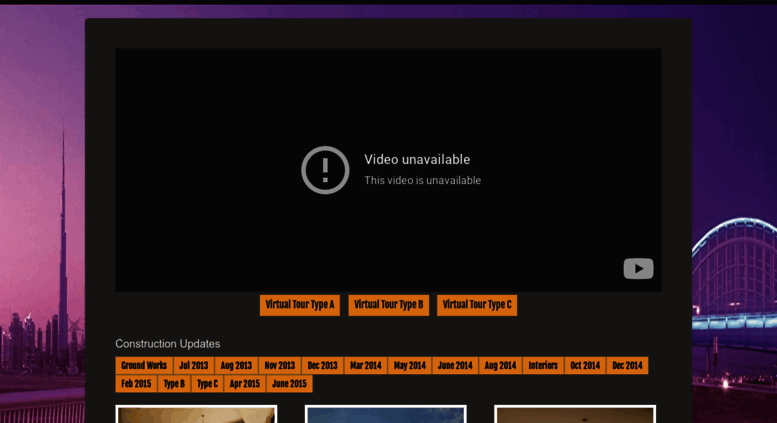Open the middle gallery thumbnail with blue sky
The width and height of the screenshot is (777, 423).
386,414
